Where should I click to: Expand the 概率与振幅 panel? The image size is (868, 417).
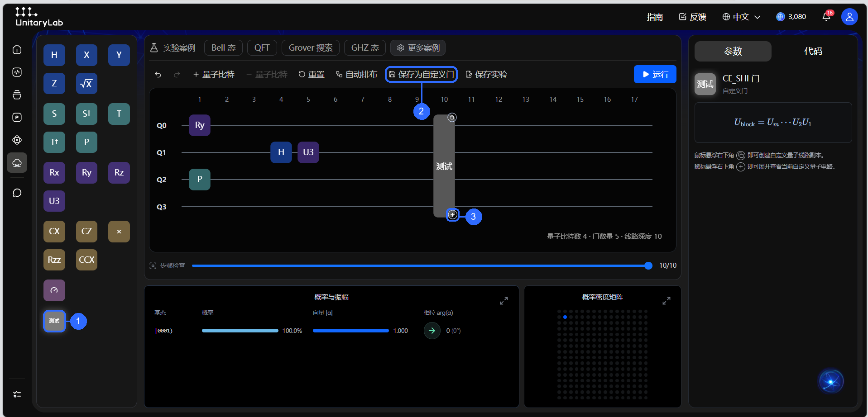[x=504, y=301]
